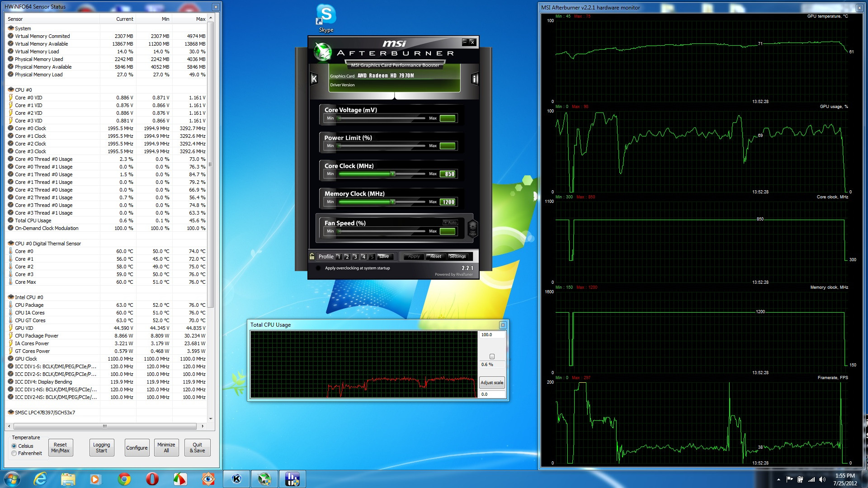Switch to Kombustor K taskbar button

tap(236, 479)
